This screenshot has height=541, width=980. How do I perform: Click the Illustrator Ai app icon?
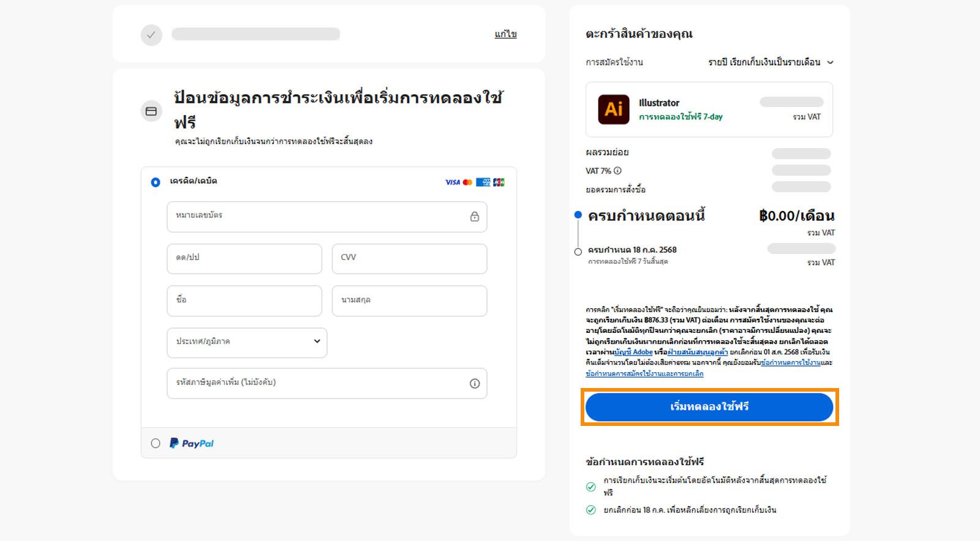[x=613, y=110]
